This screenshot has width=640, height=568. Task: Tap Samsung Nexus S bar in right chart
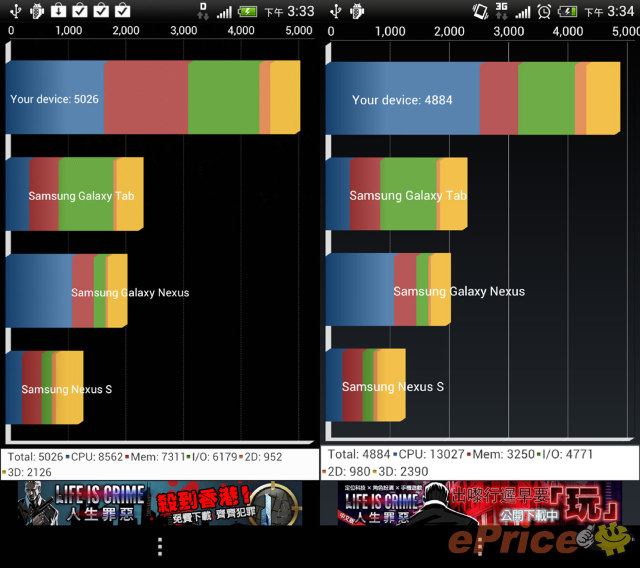(x=365, y=386)
